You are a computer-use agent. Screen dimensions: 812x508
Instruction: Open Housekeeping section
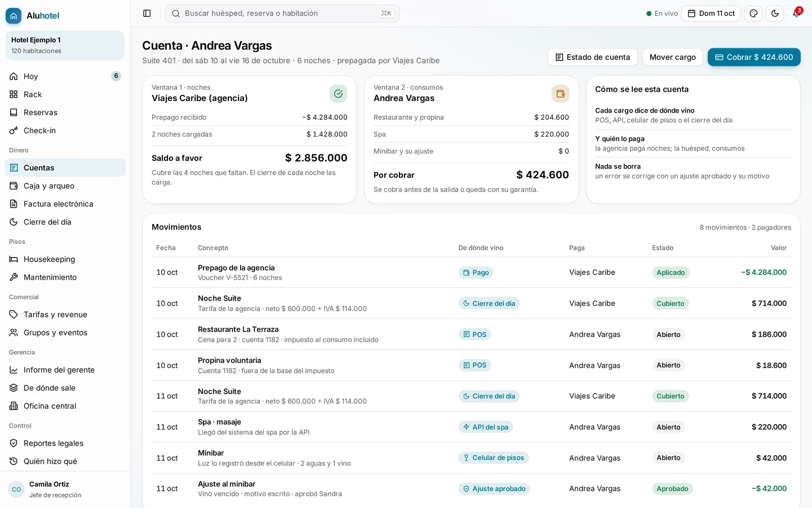click(65, 259)
